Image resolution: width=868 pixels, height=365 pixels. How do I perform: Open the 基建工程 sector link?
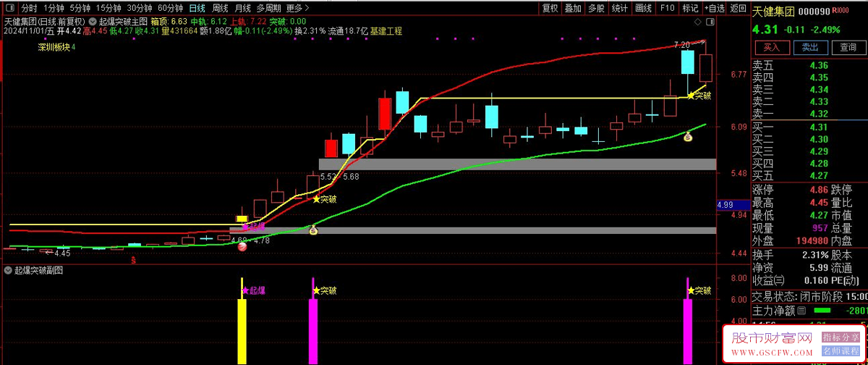(386, 31)
